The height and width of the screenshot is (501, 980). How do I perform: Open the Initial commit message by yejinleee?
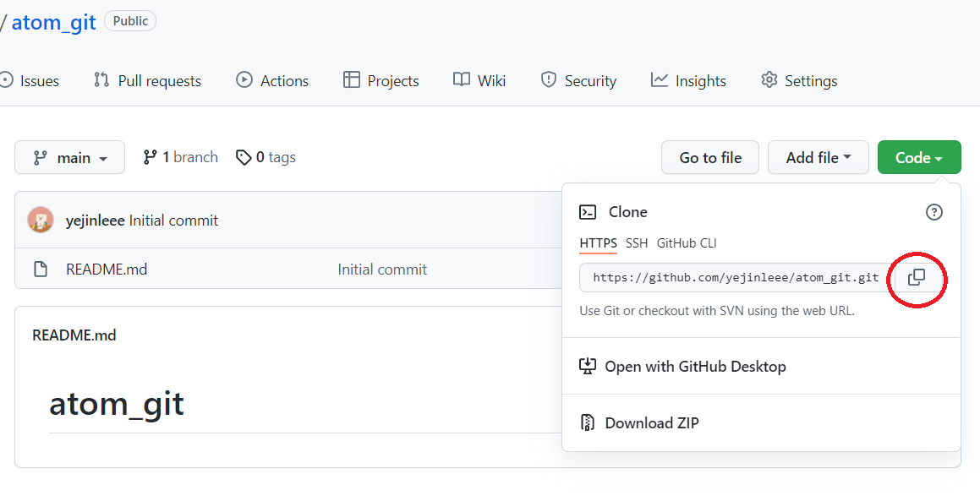(x=173, y=221)
